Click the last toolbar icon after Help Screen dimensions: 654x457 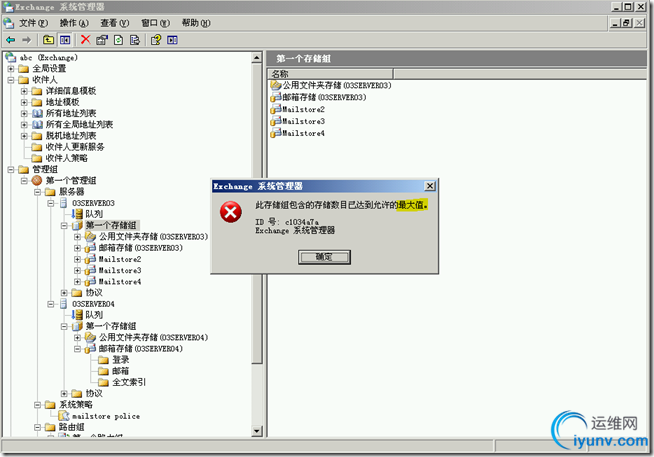tap(172, 40)
